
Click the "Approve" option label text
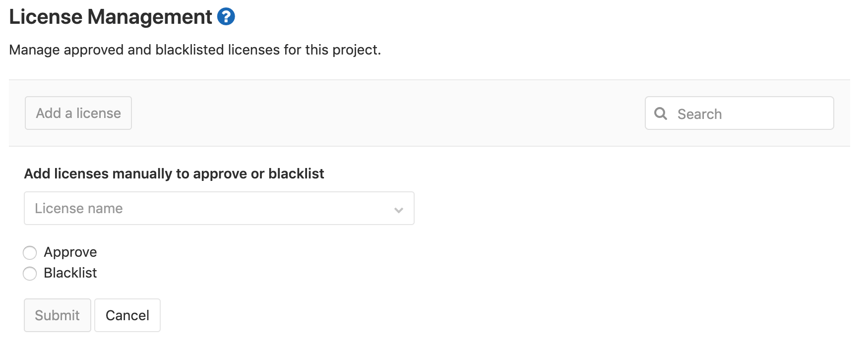70,252
